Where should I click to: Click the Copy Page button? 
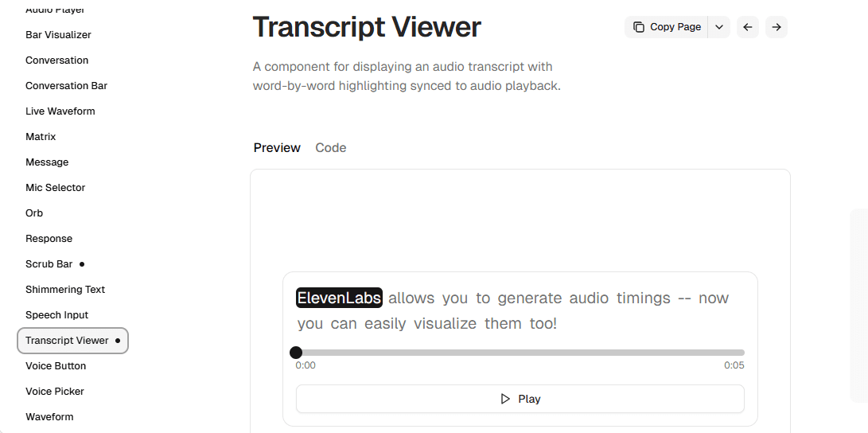coord(667,27)
